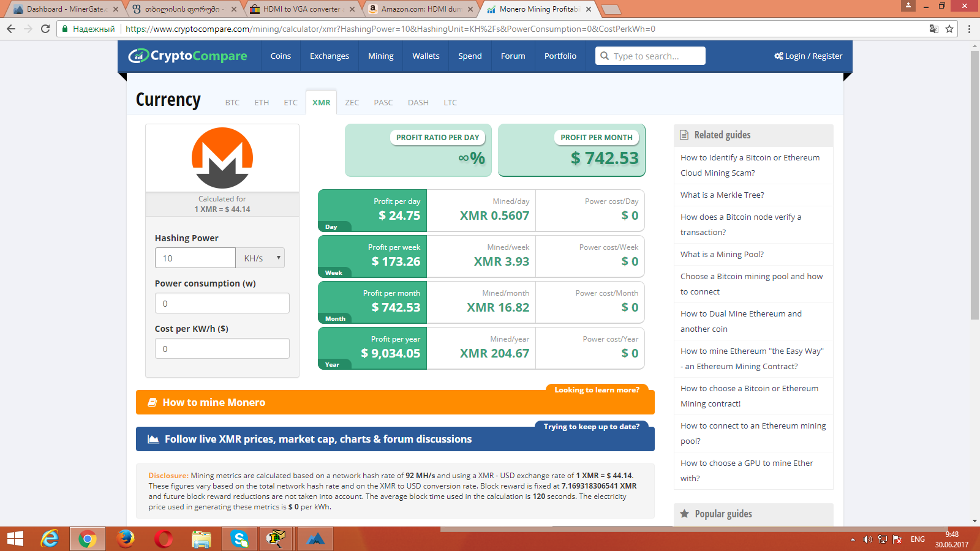Open Google Chrome from taskbar

click(87, 539)
